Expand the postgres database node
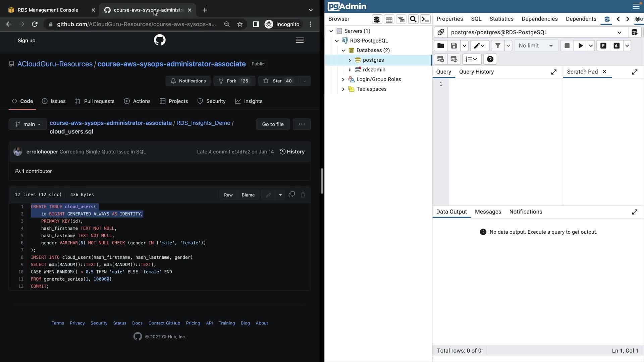Image resolution: width=644 pixels, height=362 pixels. click(350, 60)
